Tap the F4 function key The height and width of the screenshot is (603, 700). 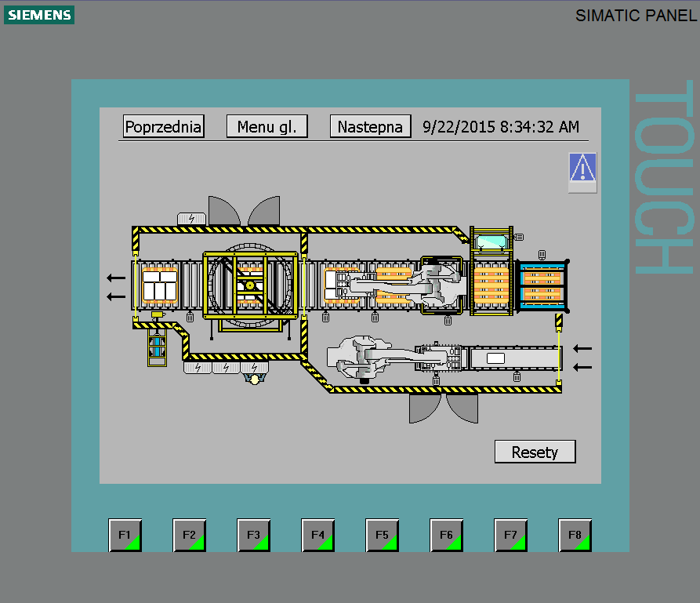317,535
